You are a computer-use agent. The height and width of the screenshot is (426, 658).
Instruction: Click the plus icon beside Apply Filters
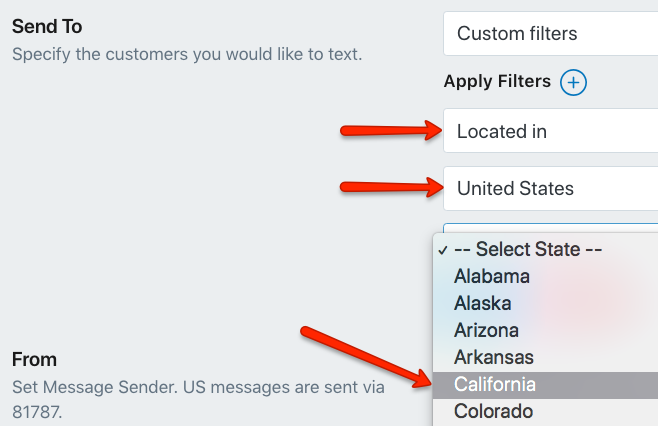(573, 82)
